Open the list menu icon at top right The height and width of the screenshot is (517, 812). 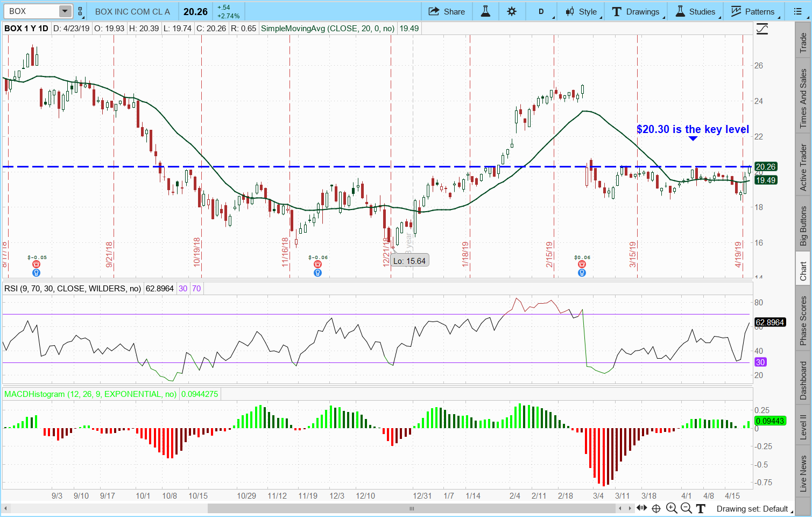click(798, 11)
